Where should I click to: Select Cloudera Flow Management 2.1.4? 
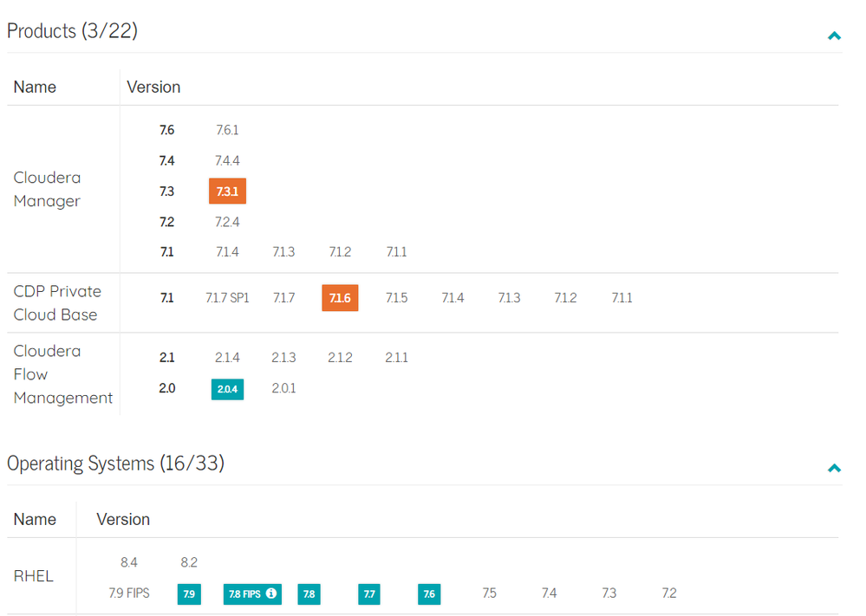227,358
